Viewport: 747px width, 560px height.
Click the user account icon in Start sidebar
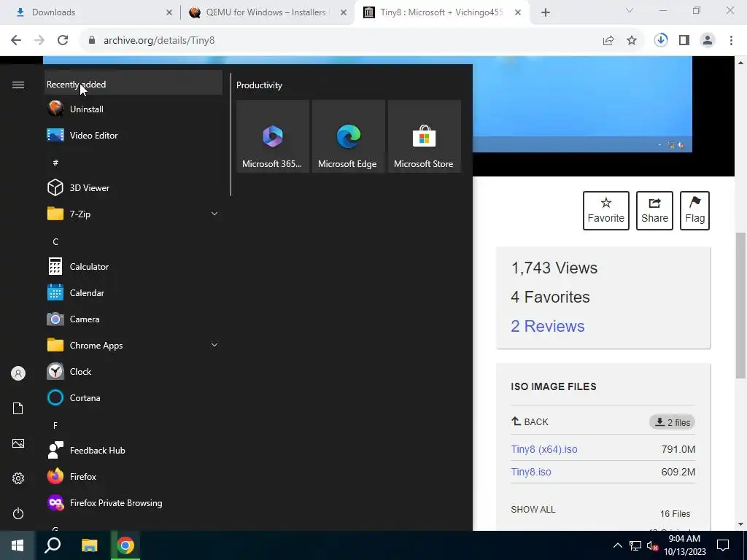point(18,373)
